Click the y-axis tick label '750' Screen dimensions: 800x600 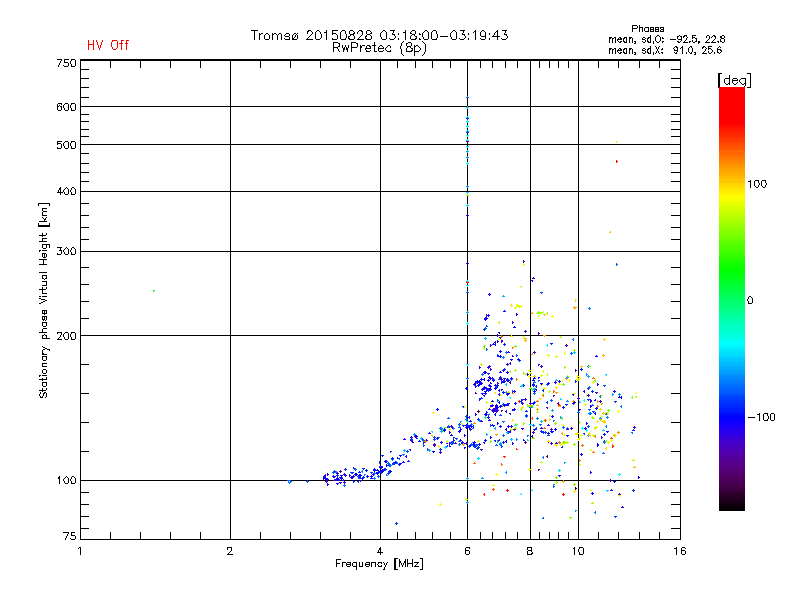click(x=66, y=63)
